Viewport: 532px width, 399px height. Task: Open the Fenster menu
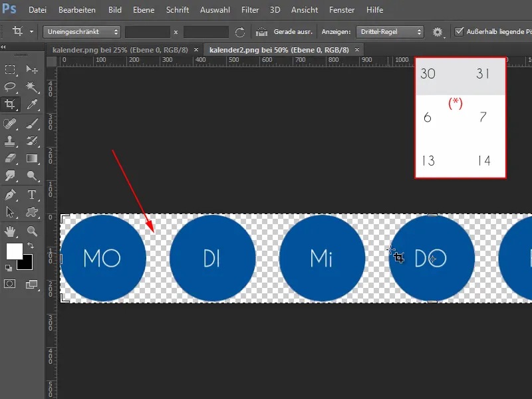tap(342, 10)
